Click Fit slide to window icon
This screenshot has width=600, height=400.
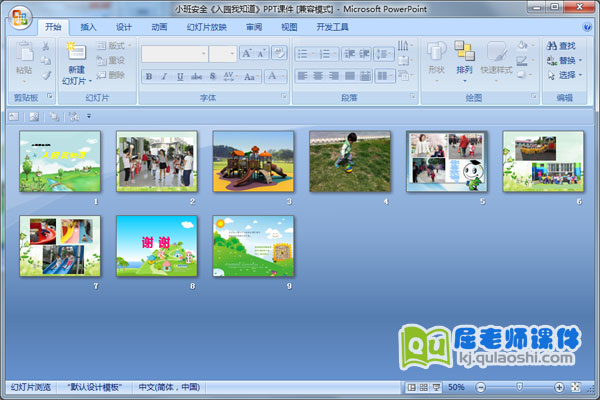coord(576,387)
